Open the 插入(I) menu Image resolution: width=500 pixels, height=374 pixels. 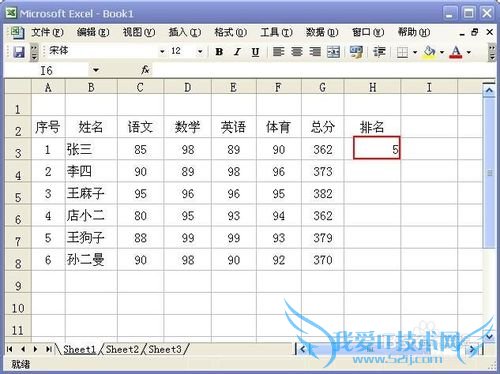185,32
